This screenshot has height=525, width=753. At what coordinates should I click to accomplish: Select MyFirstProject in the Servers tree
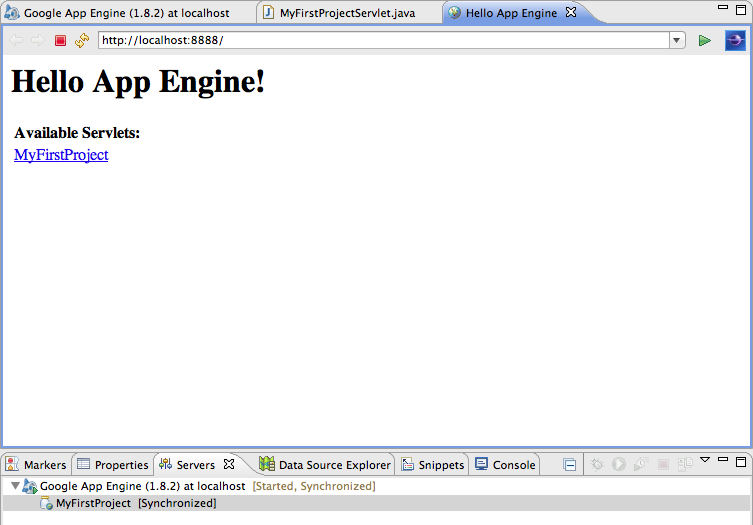(93, 503)
